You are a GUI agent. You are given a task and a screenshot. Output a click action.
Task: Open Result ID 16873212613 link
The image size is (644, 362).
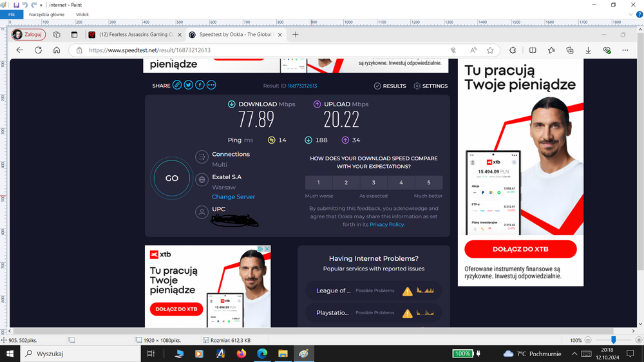click(x=302, y=86)
